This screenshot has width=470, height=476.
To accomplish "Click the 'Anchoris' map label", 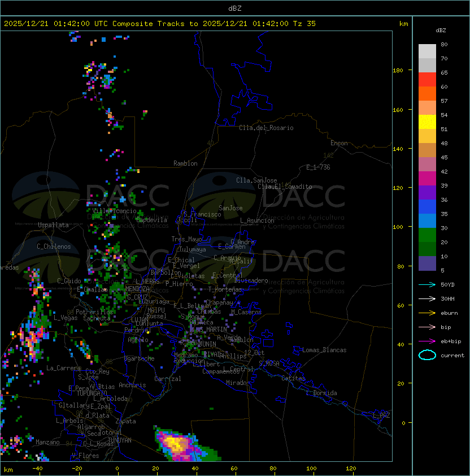I will click(x=132, y=385).
